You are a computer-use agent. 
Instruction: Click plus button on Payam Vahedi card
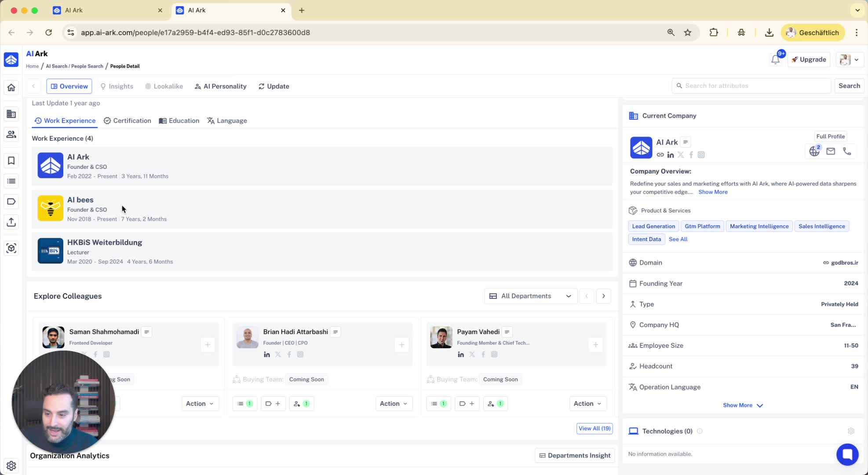595,345
